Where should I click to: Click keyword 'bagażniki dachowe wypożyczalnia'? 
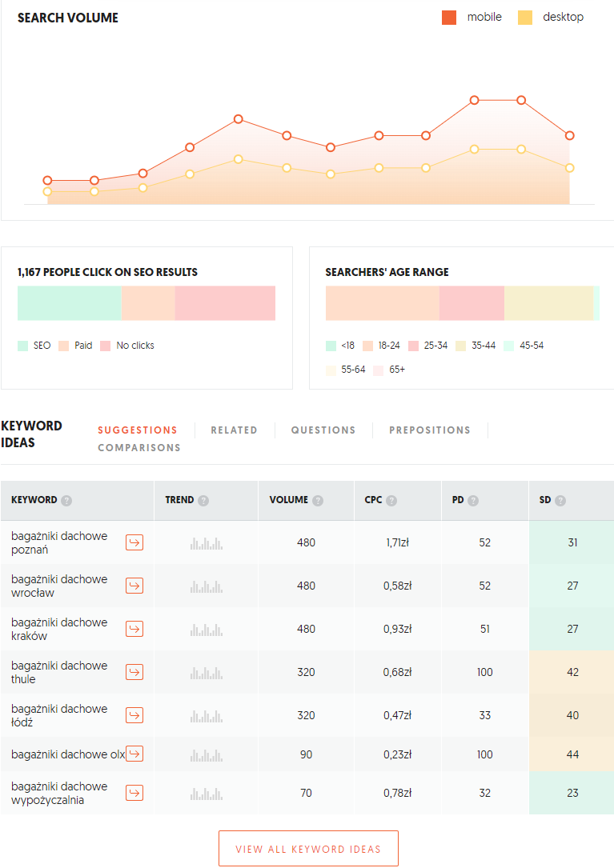point(59,794)
